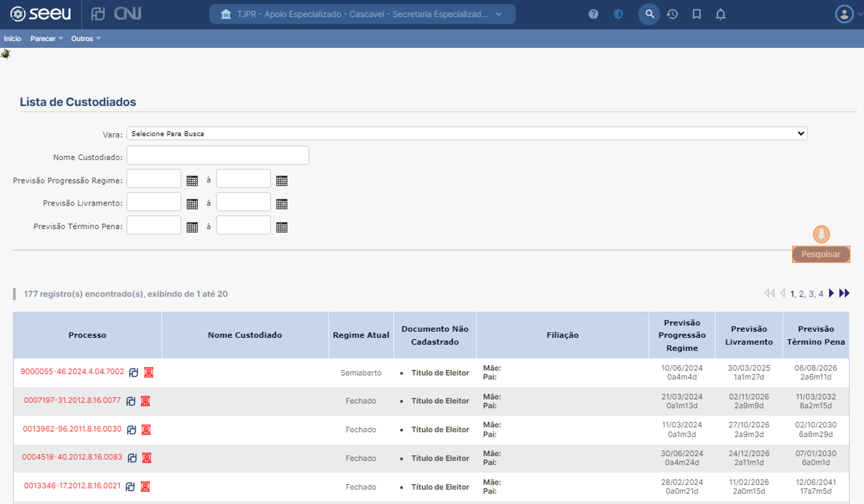Click blue icon beside process 0013346-17.2012.8.16.0021
This screenshot has width=864, height=504.
(130, 487)
